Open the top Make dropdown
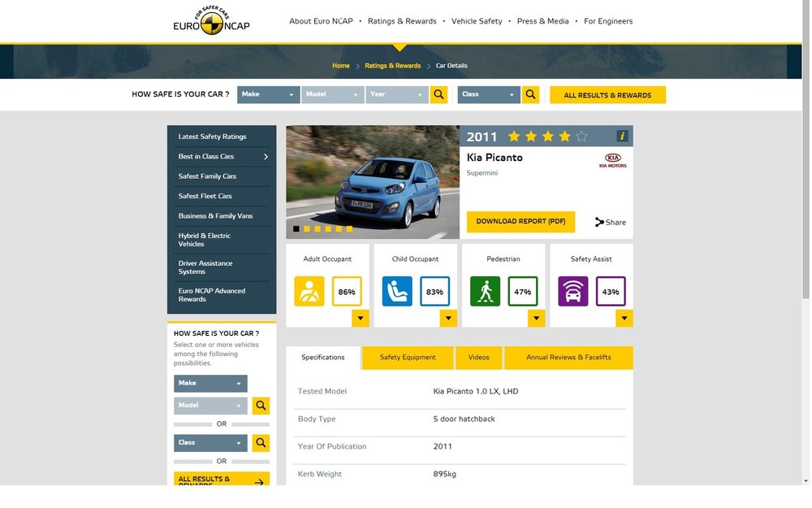This screenshot has height=508, width=812. point(268,94)
